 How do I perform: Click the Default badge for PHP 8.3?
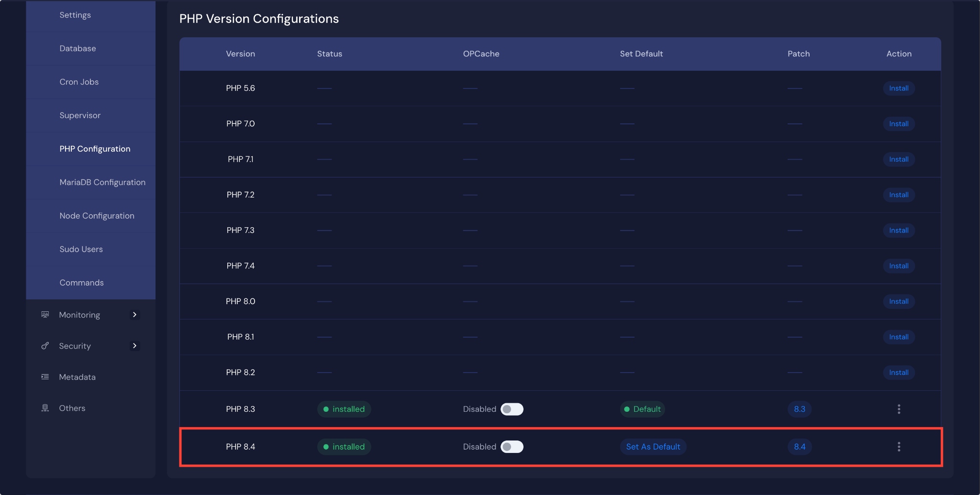point(642,409)
